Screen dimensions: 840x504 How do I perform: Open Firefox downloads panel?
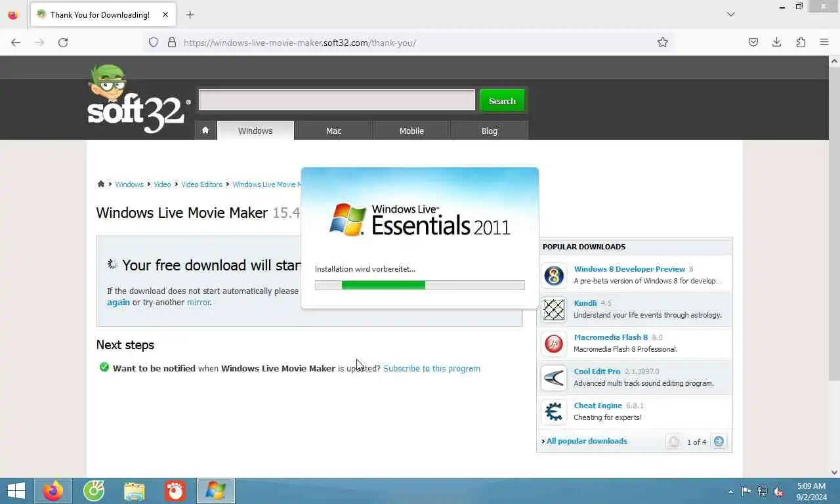(x=777, y=43)
